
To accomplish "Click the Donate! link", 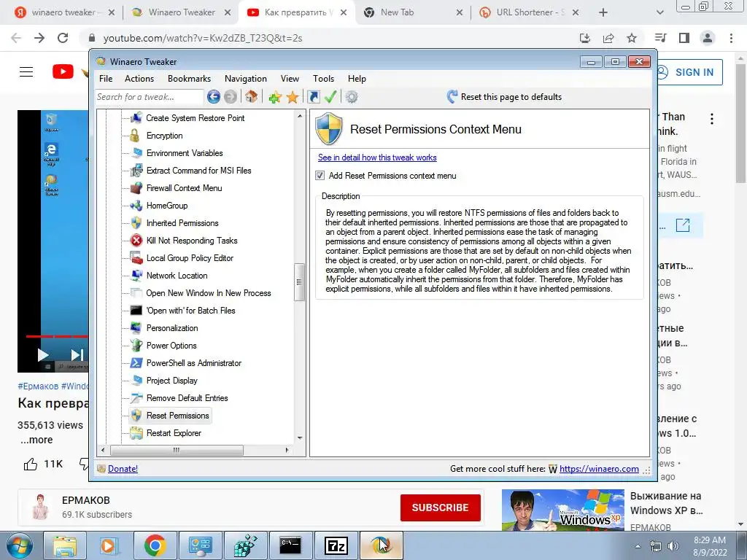I will [x=123, y=469].
